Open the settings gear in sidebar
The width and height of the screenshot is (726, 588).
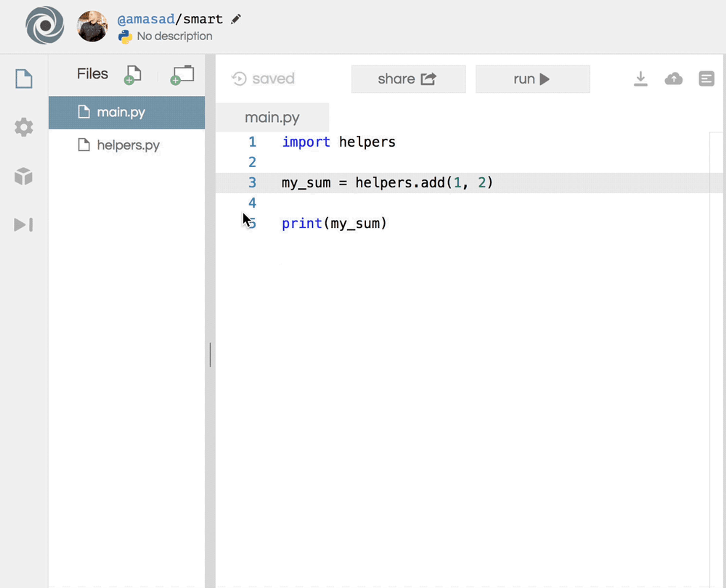(x=24, y=127)
